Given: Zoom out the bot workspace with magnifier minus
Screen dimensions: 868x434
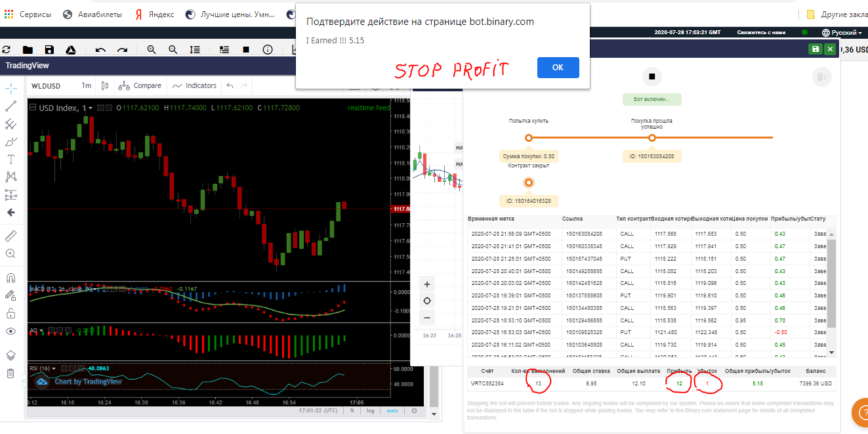Looking at the screenshot, I should 173,50.
